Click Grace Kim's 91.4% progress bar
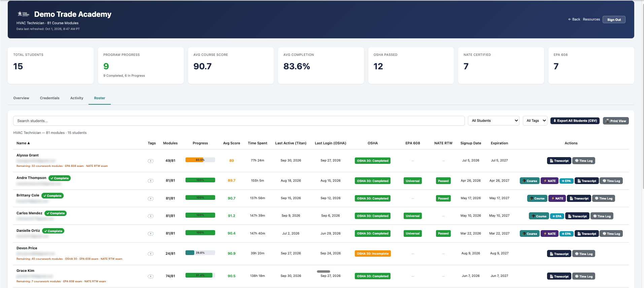The image size is (644, 288). click(200, 276)
